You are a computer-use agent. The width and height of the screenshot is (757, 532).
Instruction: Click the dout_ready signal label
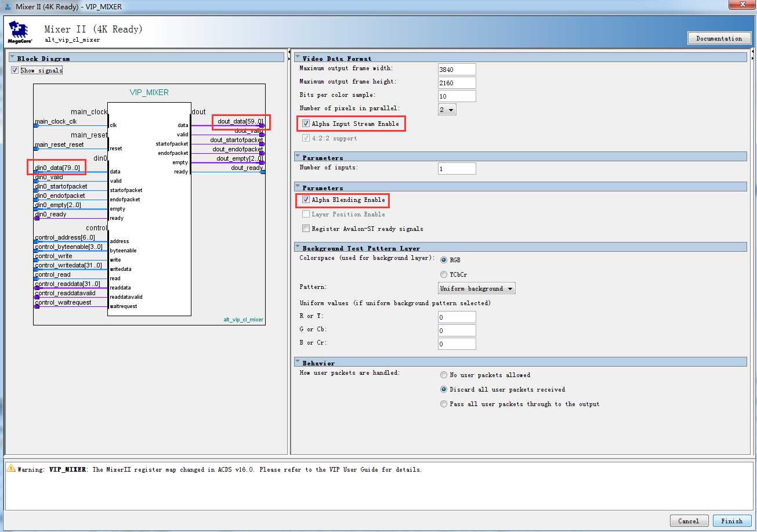click(247, 168)
